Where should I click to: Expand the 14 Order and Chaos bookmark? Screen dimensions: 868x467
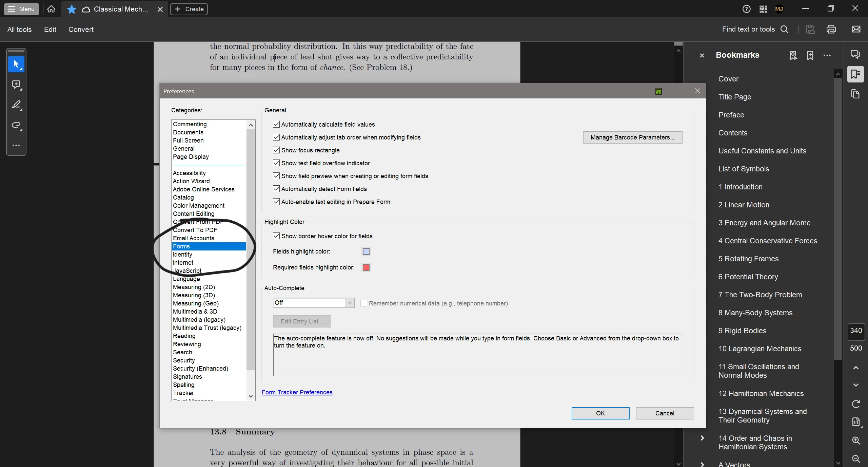click(702, 438)
